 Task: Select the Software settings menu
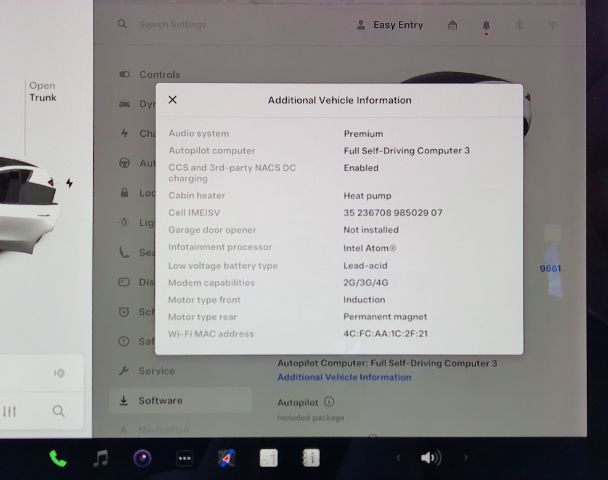click(181, 401)
